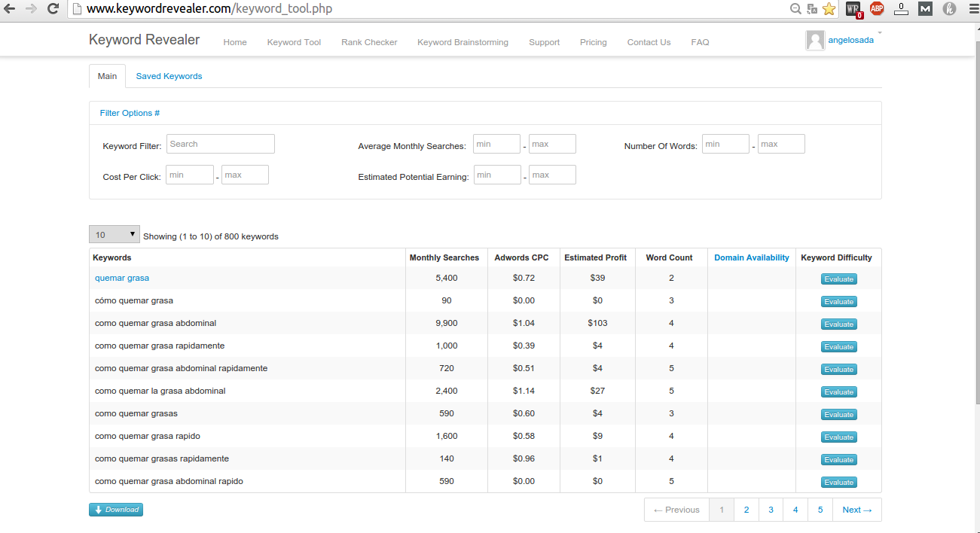Click the translate page icon
980x533 pixels.
click(812, 9)
